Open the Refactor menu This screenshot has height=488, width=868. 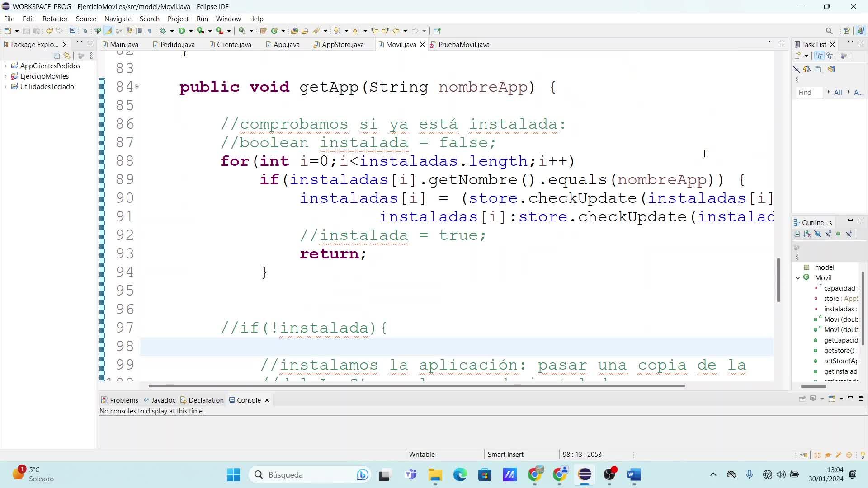pyautogui.click(x=55, y=19)
